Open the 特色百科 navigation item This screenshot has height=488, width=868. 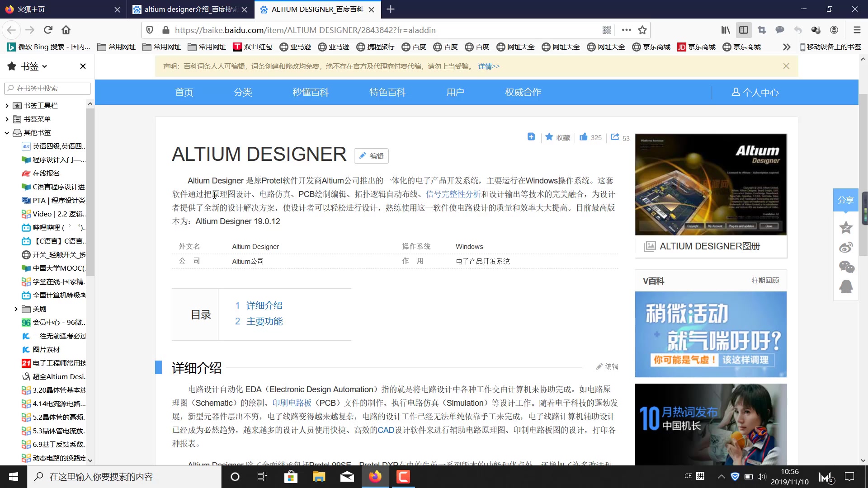coord(387,92)
